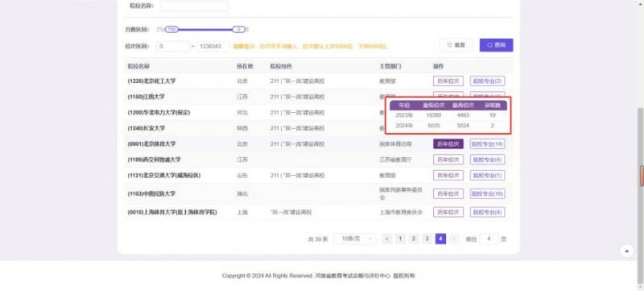Viewport: 644px width, 291px height.
Task: Expand the 10条/页 page size dropdown
Action: [x=355, y=239]
